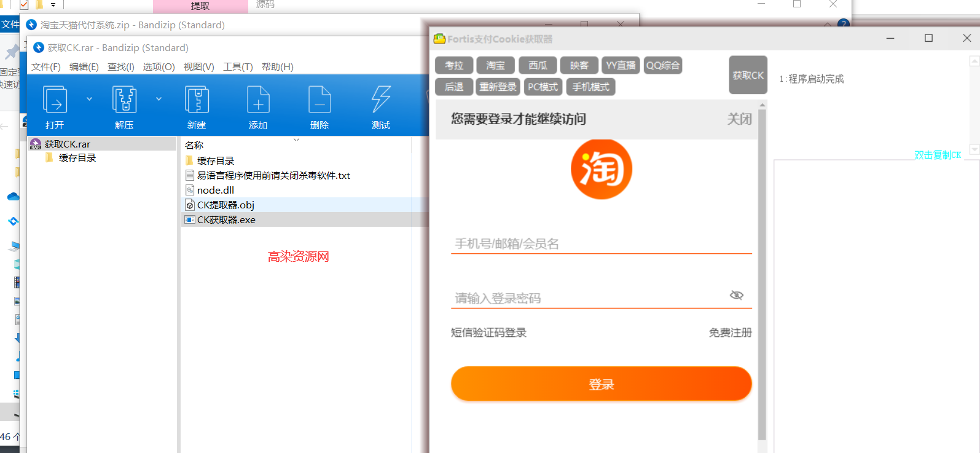Click the 获取CK button
The height and width of the screenshot is (453, 980).
click(748, 75)
